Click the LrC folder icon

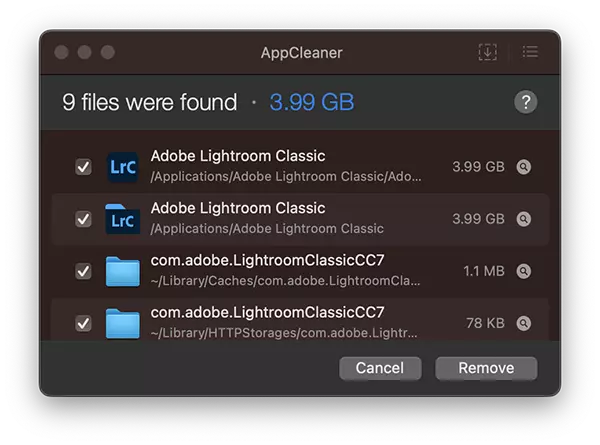122,219
